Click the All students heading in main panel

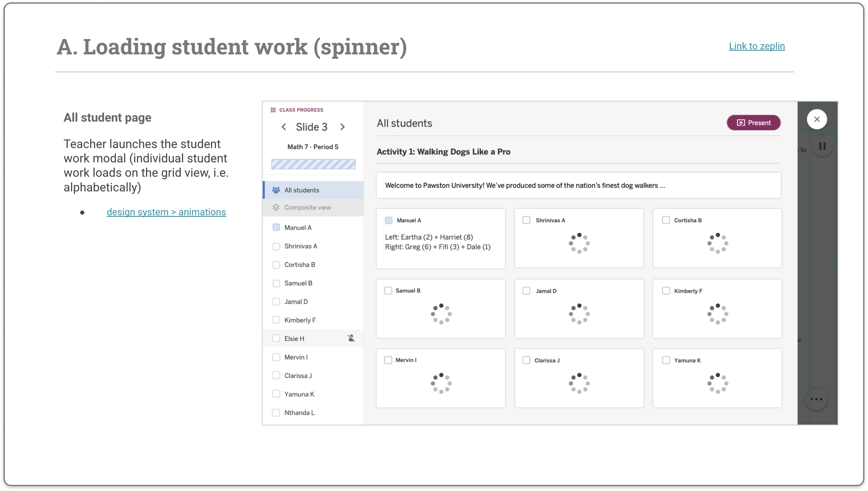pos(404,124)
